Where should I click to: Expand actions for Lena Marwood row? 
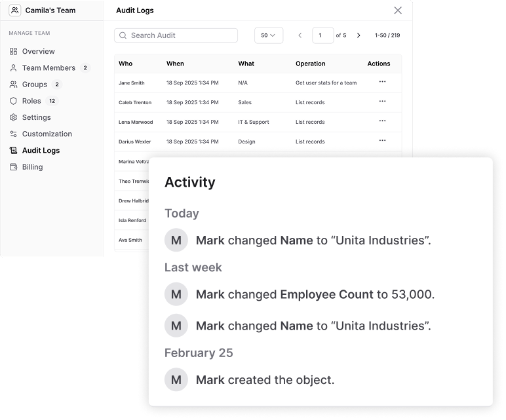382,121
